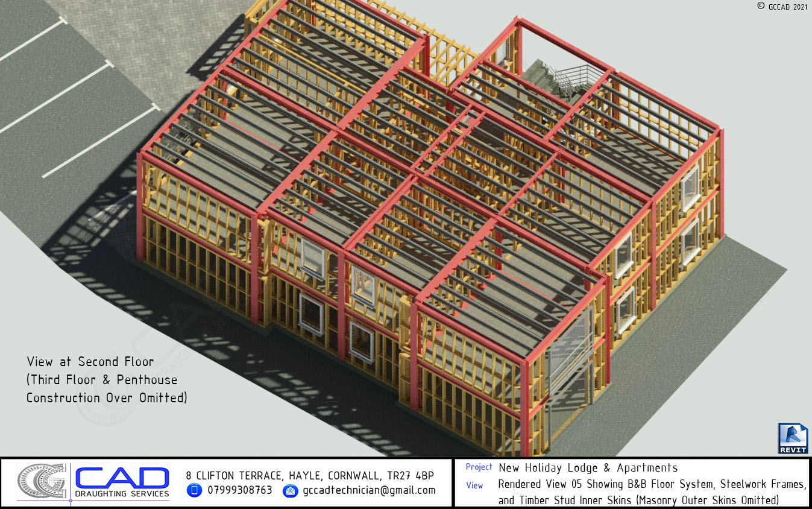Click the 'View' label in title block
812x509 pixels.
pyautogui.click(x=474, y=485)
